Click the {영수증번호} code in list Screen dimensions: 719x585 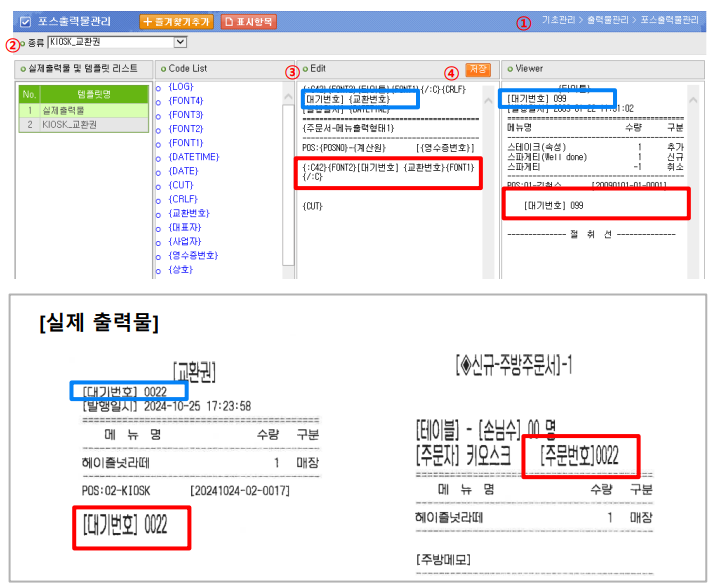194,255
